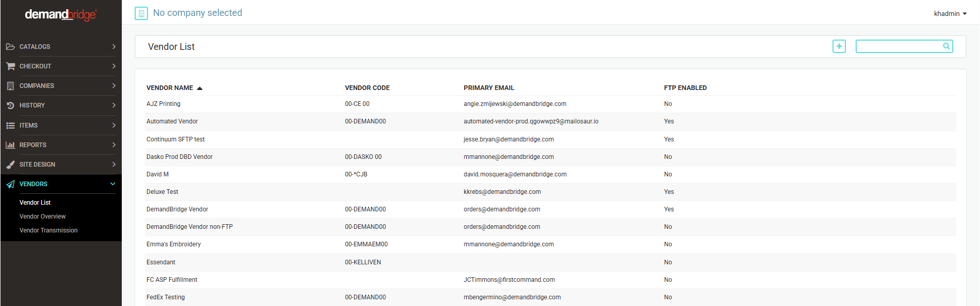This screenshot has width=980, height=306.
Task: Expand the History menu chevron
Action: [x=114, y=105]
